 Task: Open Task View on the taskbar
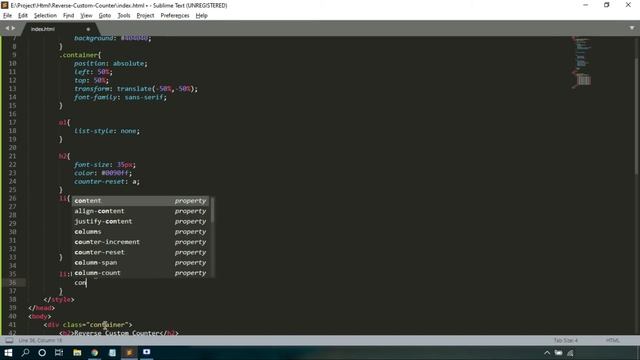[x=59, y=353]
